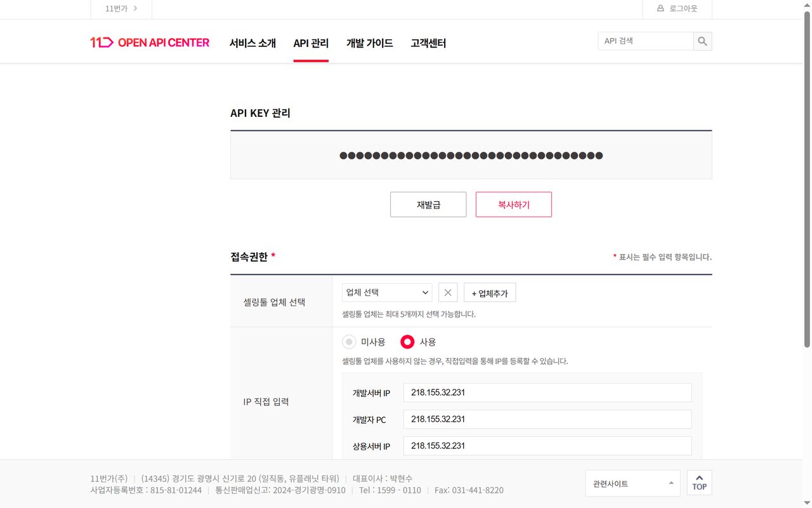Click the 11번가 link at top left
This screenshot has height=508, width=812.
117,8
